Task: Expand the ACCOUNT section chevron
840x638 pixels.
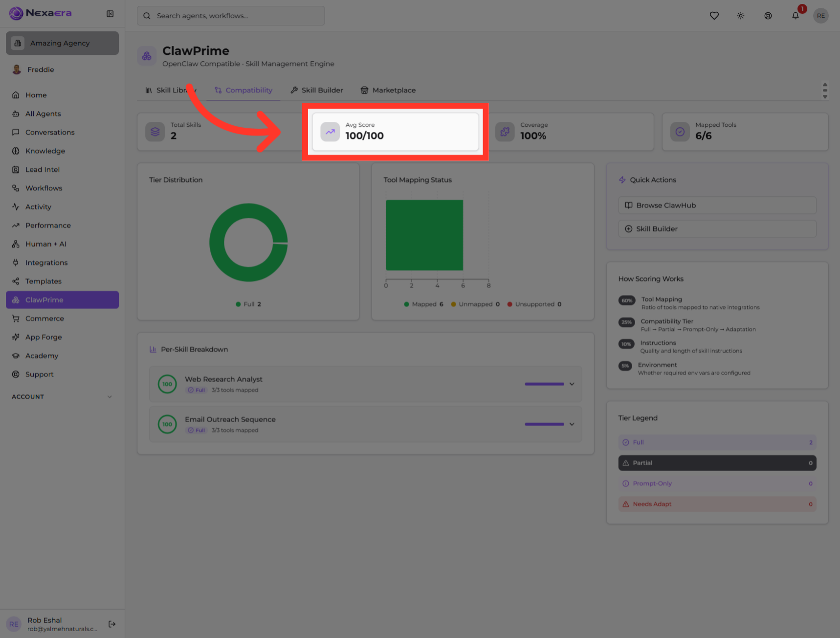Action: (x=110, y=397)
